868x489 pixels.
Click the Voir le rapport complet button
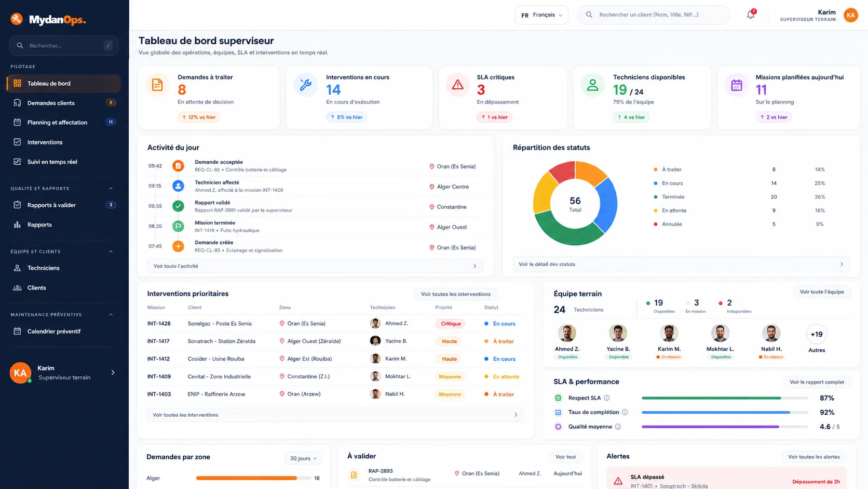pyautogui.click(x=817, y=382)
